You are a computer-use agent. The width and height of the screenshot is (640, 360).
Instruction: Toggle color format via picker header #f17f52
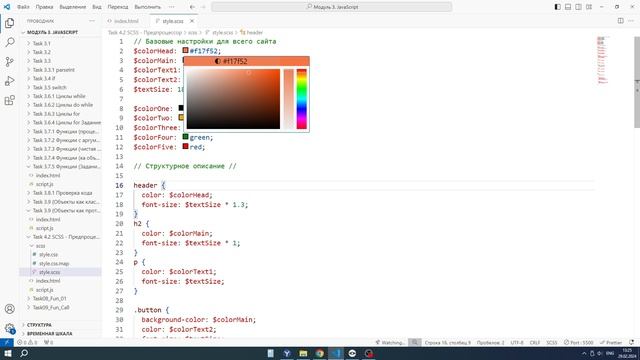point(231,61)
